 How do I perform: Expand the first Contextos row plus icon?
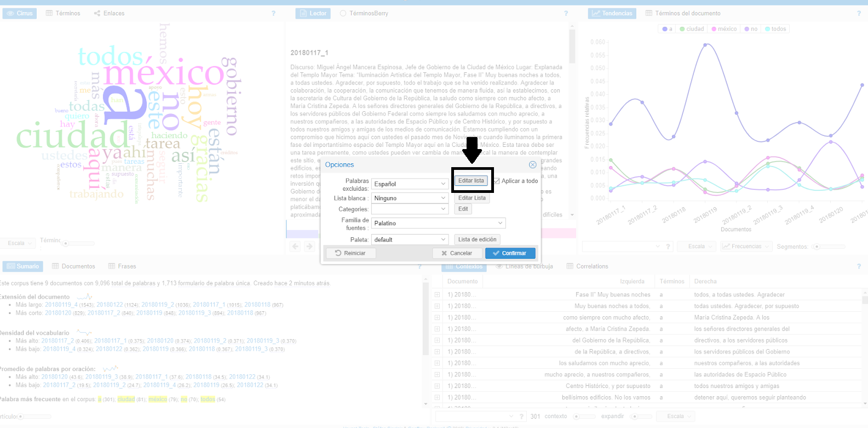pos(437,295)
